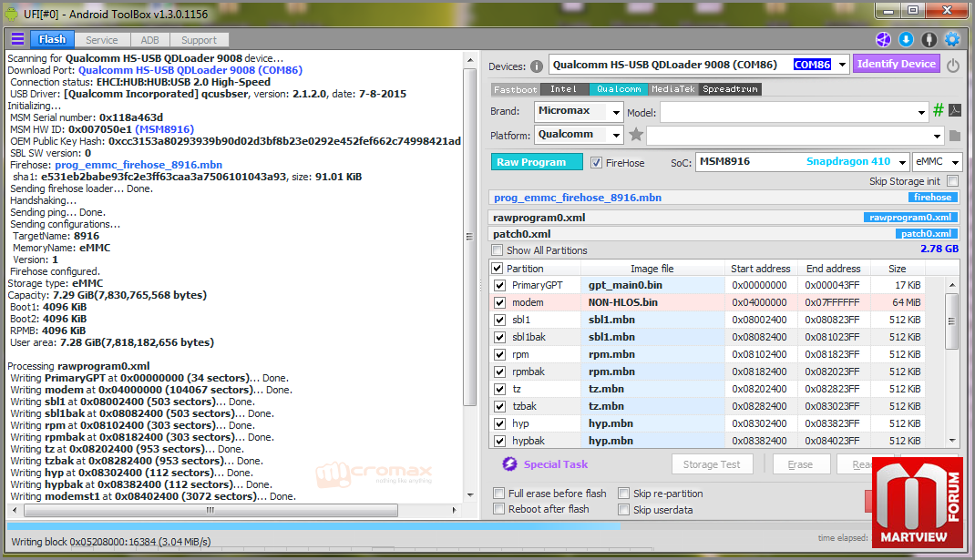Toggle the Partition header select-all checkbox

pyautogui.click(x=497, y=269)
